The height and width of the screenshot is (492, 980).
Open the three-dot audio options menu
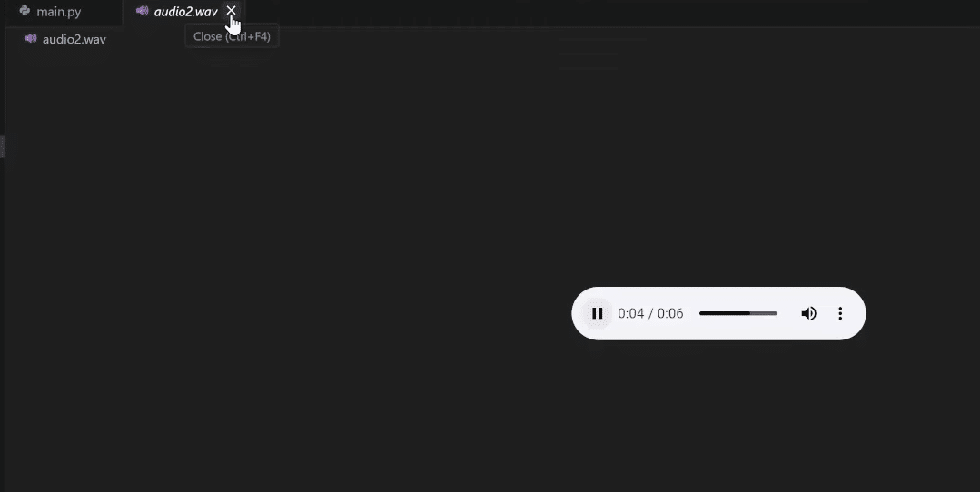[x=840, y=313]
